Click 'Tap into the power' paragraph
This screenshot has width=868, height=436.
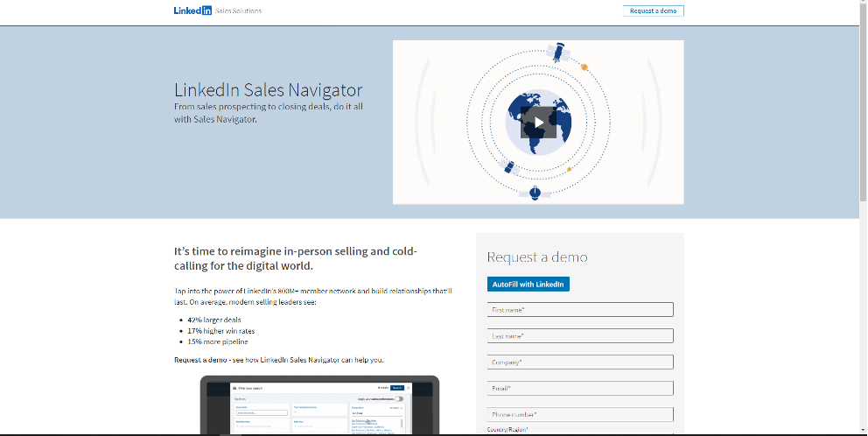click(x=312, y=297)
